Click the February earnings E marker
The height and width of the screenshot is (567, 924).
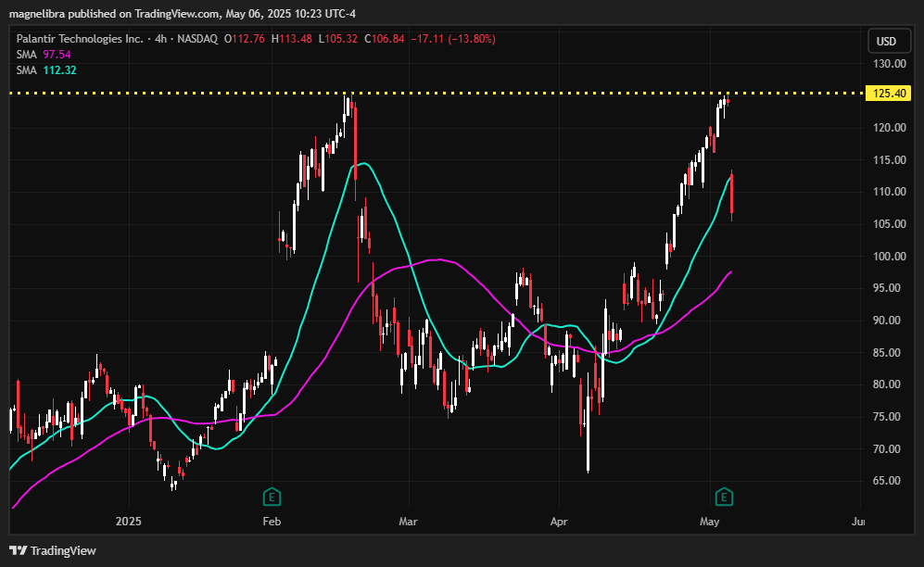272,498
